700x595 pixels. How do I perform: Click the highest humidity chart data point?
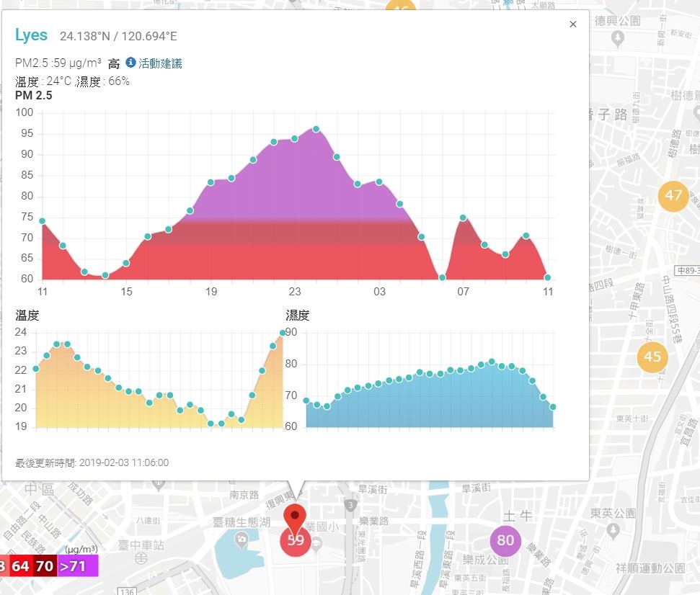point(492,362)
